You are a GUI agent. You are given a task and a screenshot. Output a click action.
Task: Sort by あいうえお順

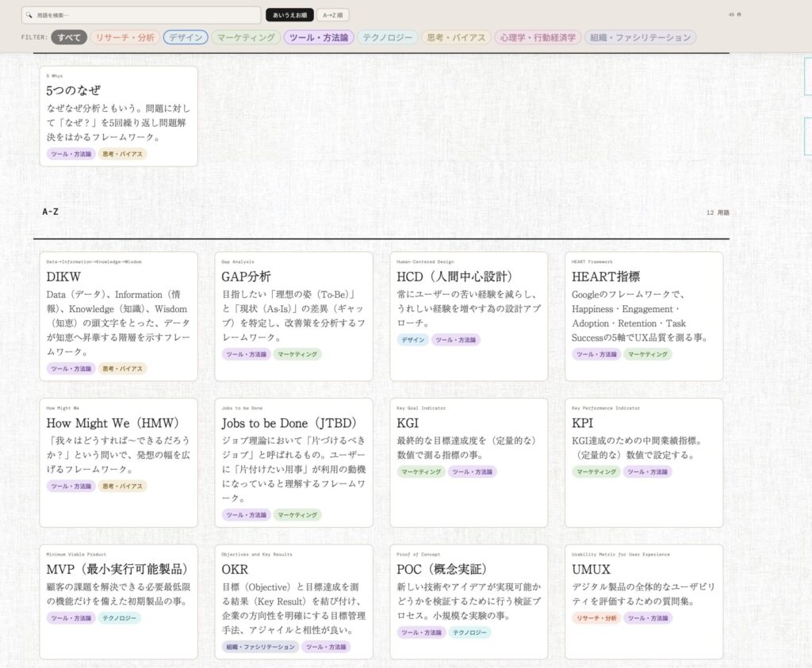(289, 15)
